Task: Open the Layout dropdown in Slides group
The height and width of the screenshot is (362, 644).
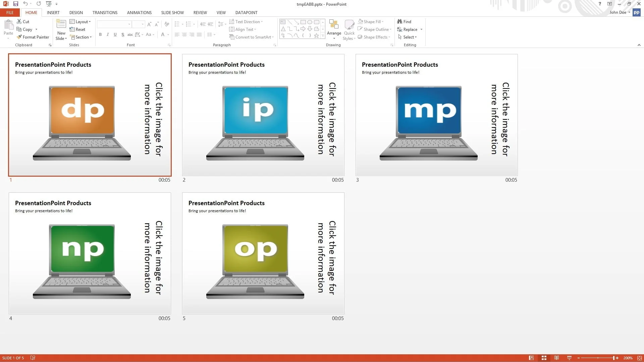Action: point(80,21)
